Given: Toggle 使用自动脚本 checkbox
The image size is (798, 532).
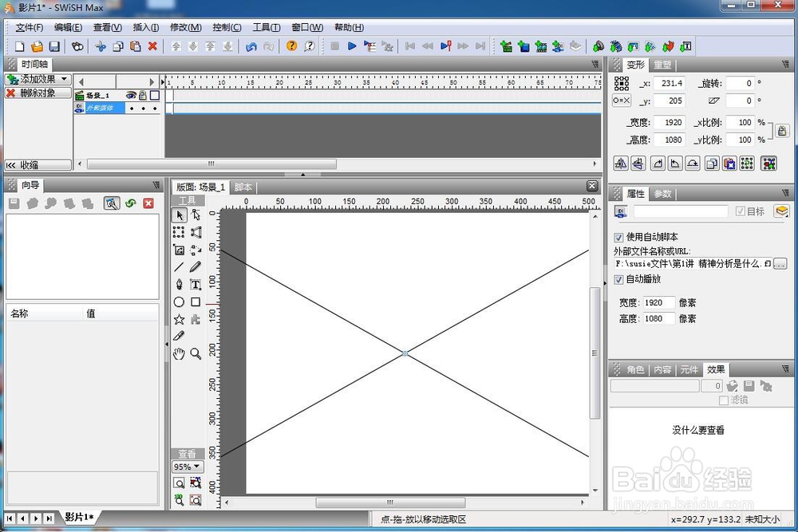Looking at the screenshot, I should pyautogui.click(x=618, y=237).
